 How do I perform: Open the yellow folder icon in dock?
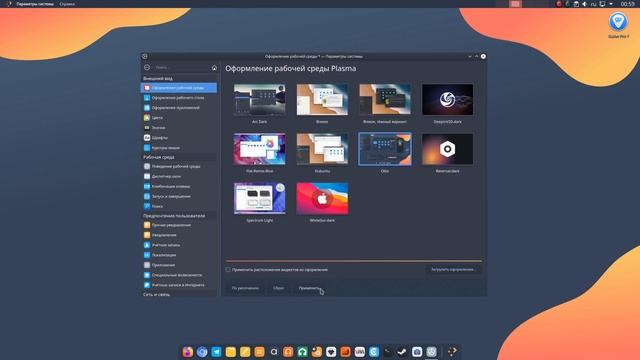click(x=231, y=352)
